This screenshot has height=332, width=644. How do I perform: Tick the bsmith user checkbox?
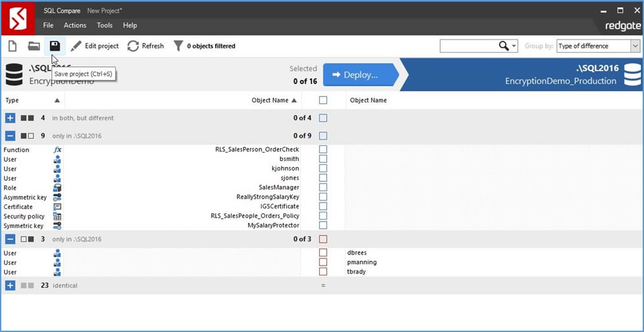pos(323,159)
